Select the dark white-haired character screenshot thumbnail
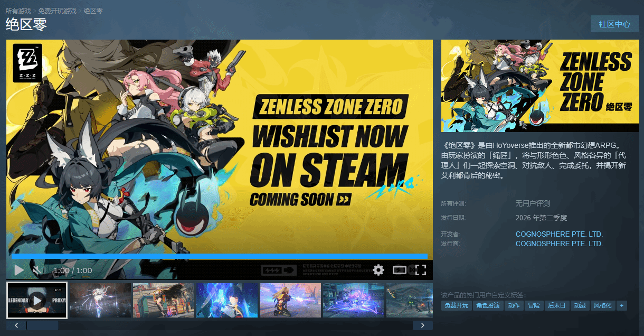644x336 pixels. click(x=100, y=300)
